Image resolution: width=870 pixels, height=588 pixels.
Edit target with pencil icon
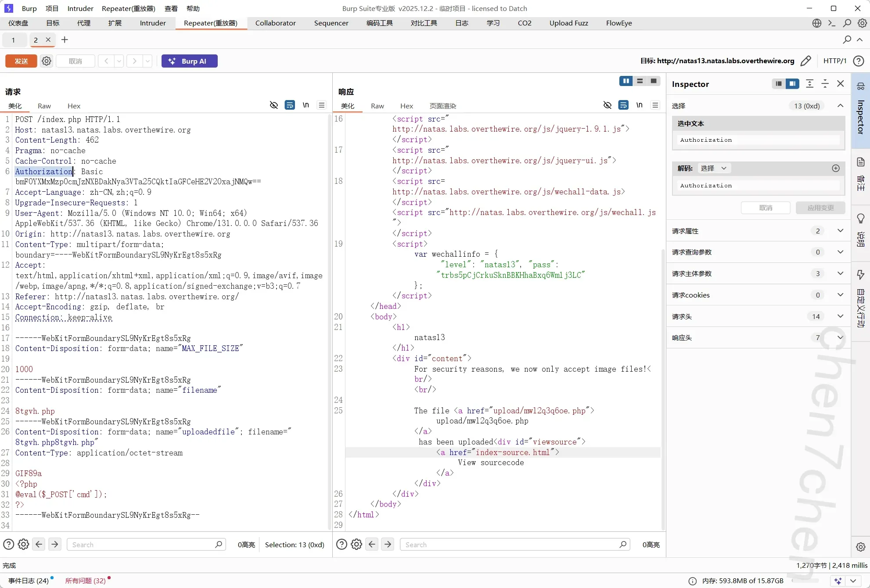coord(806,61)
